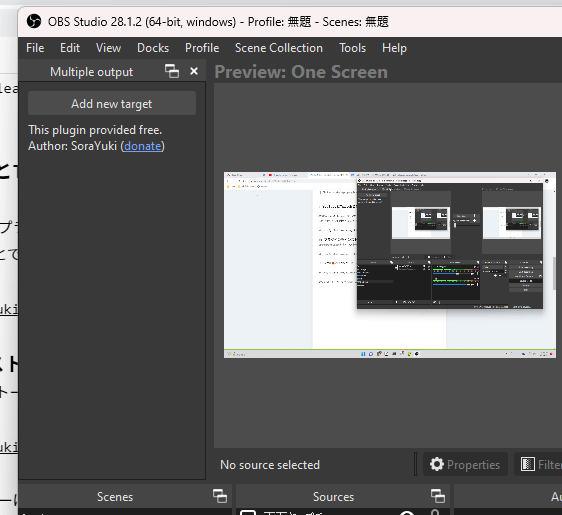Open source Properties with gear icon
Viewport: 562px width, 515px height.
click(x=465, y=464)
